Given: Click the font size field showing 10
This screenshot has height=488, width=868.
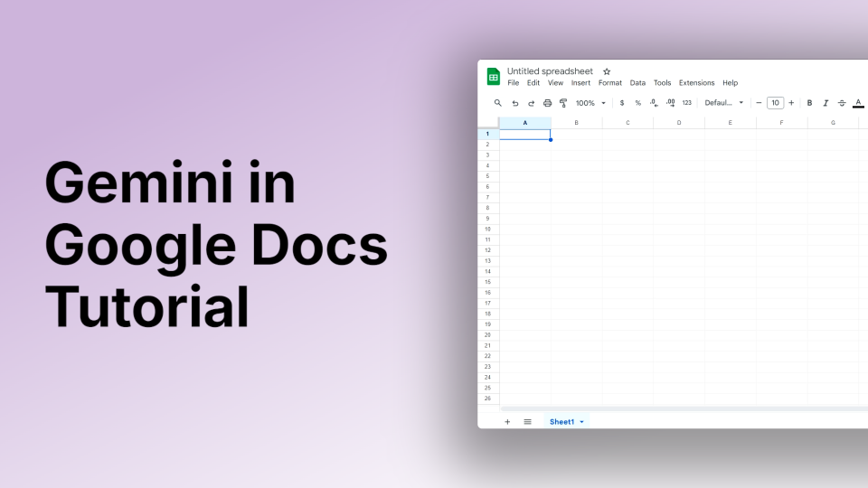Looking at the screenshot, I should point(775,103).
